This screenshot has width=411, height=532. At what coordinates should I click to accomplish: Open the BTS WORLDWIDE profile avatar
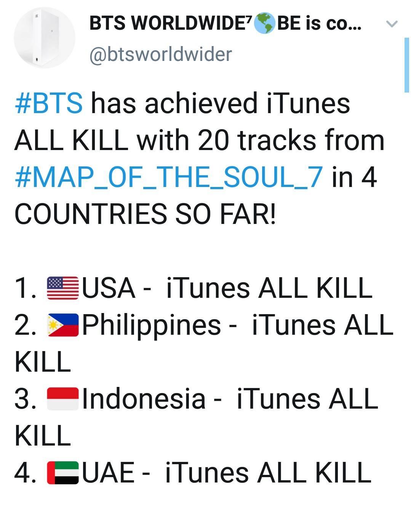point(45,38)
